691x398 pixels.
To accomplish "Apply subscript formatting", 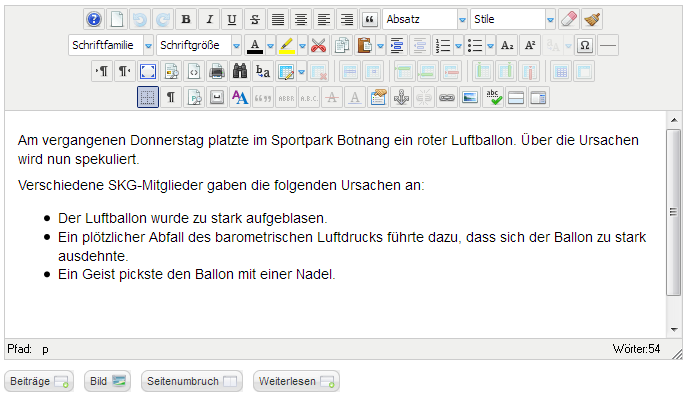I will [x=507, y=45].
